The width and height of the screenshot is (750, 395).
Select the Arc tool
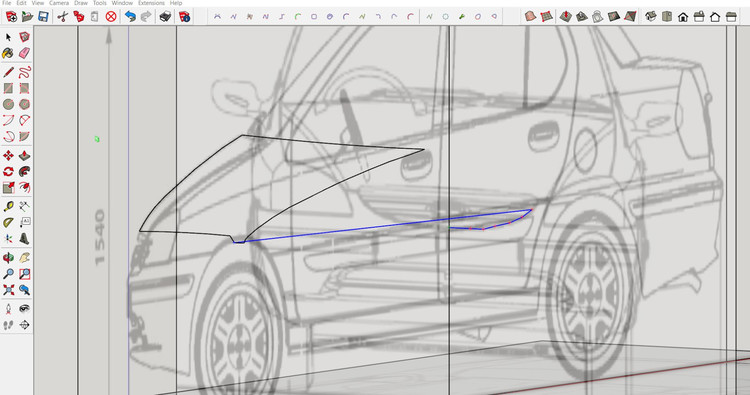[x=8, y=120]
